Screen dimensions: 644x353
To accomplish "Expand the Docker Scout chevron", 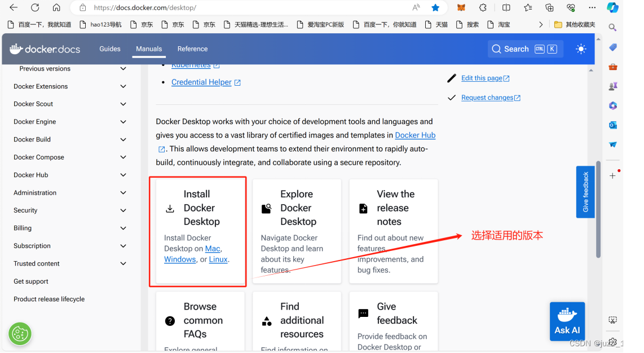I will 123,104.
